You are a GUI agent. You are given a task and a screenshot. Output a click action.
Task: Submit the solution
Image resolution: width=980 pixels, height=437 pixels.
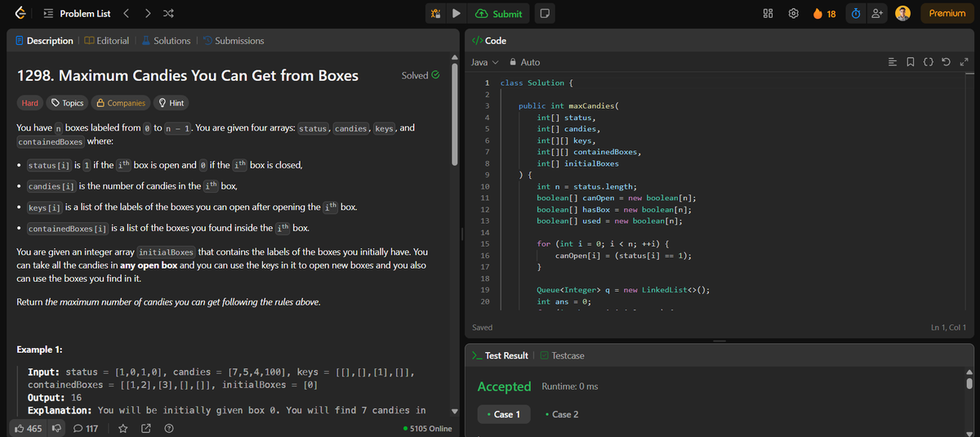(x=499, y=13)
